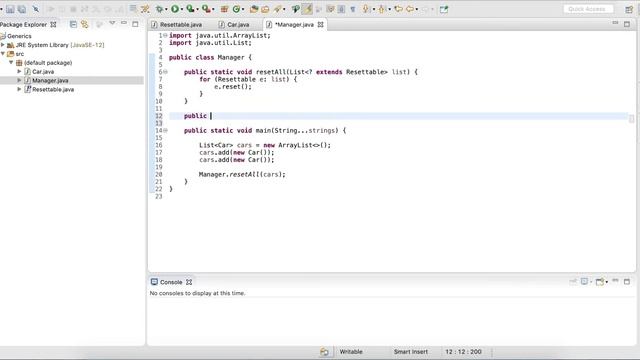Viewport: 640px width, 360px height.
Task: Click the Search flashlight icon
Action: (x=278, y=9)
